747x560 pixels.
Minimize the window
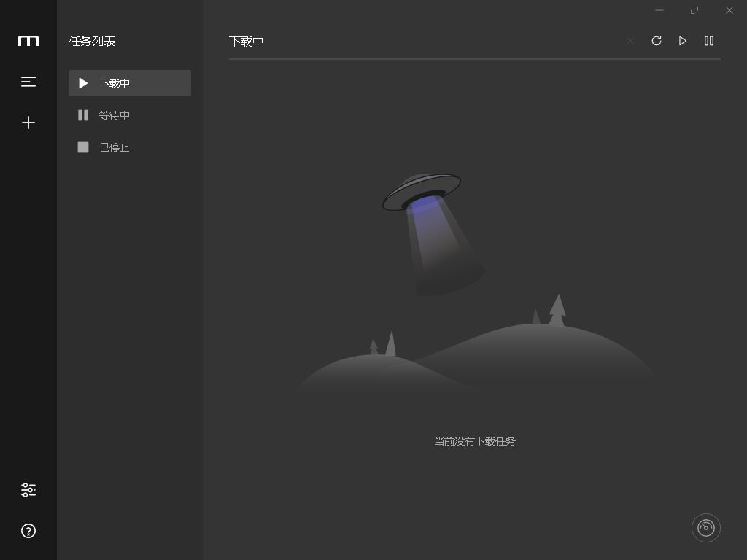(659, 10)
